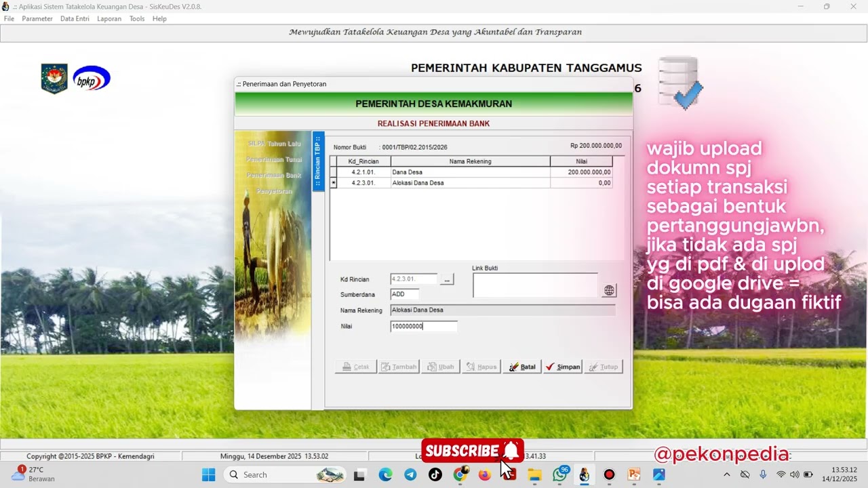Select the vertical Rincian TBP tab
Screen dimensions: 868x488
(x=318, y=161)
